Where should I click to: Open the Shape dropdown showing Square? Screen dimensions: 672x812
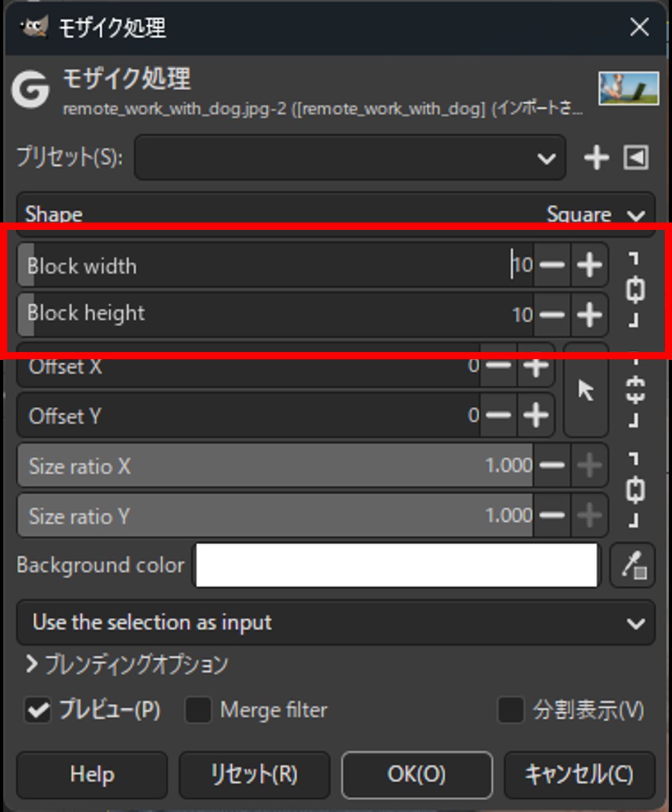pos(336,214)
